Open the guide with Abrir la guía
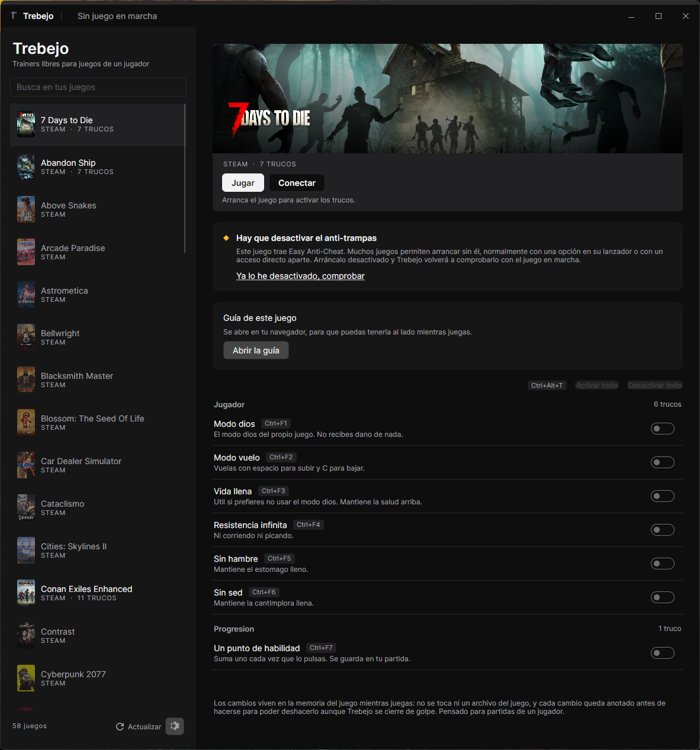Screen dimensions: 700x750 coord(256,350)
